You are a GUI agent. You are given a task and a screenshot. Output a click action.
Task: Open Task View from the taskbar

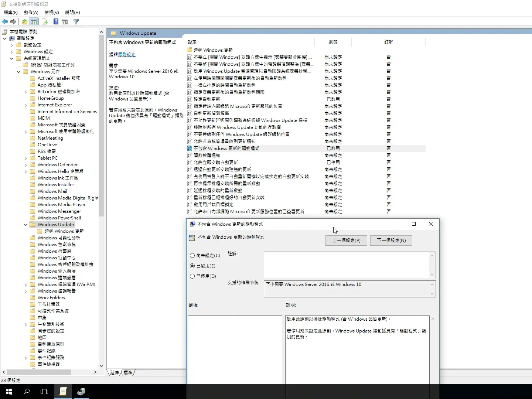click(x=44, y=392)
